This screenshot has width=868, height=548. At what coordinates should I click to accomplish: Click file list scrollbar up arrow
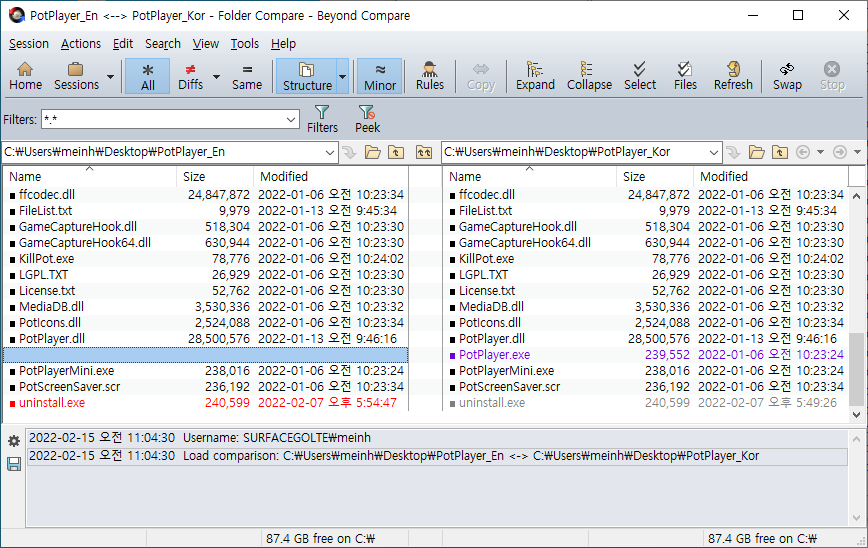point(856,196)
